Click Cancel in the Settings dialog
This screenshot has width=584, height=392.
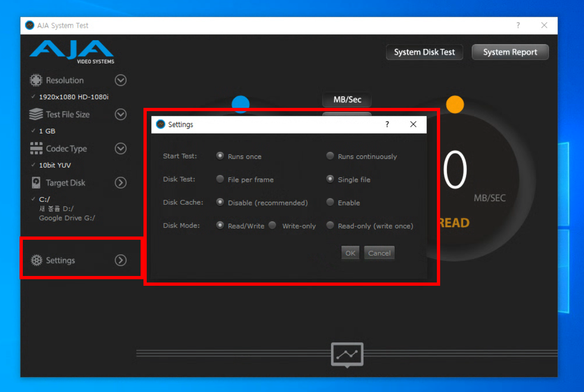[x=379, y=253]
